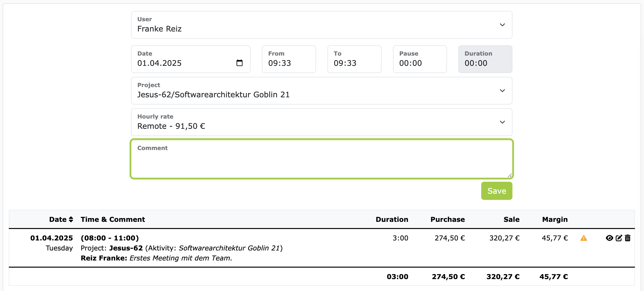Click the orange warning triangle icon
Viewport: 644px width, 291px height.
[583, 238]
